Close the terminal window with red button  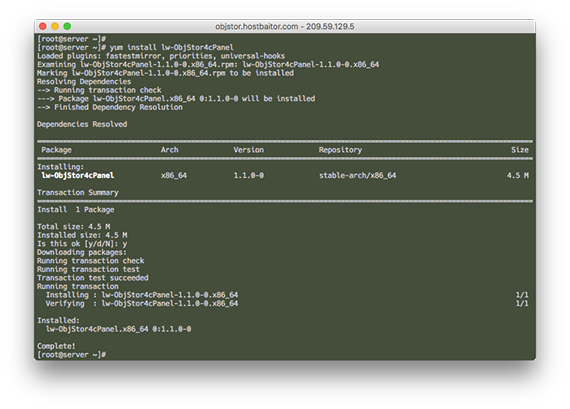(x=43, y=26)
